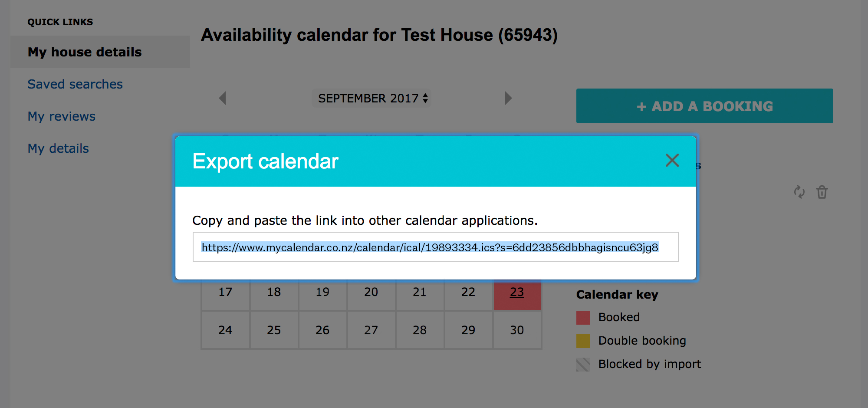Select date 20 in calendar
Viewport: 868px width, 408px height.
[371, 293]
